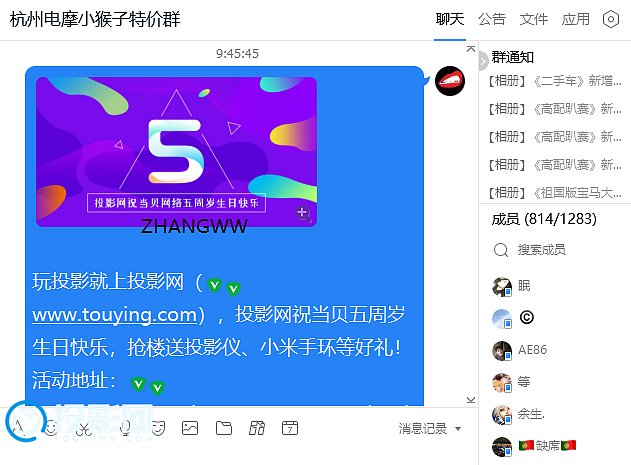The height and width of the screenshot is (465, 631).
Task: Select the scissors screenshot tool
Action: tap(85, 428)
